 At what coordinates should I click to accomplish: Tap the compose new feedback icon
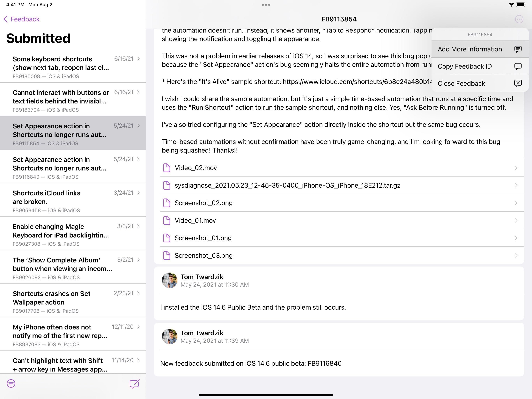click(x=134, y=384)
